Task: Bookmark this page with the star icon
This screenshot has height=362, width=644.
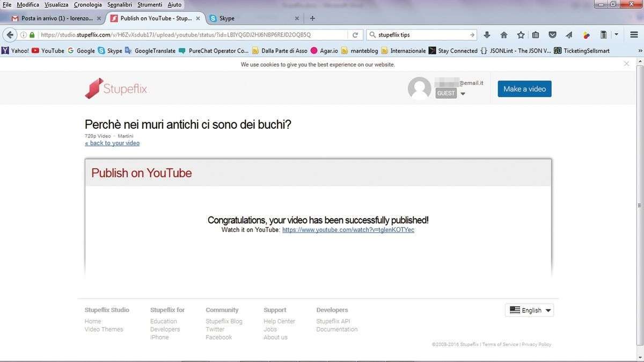Action: (521, 35)
